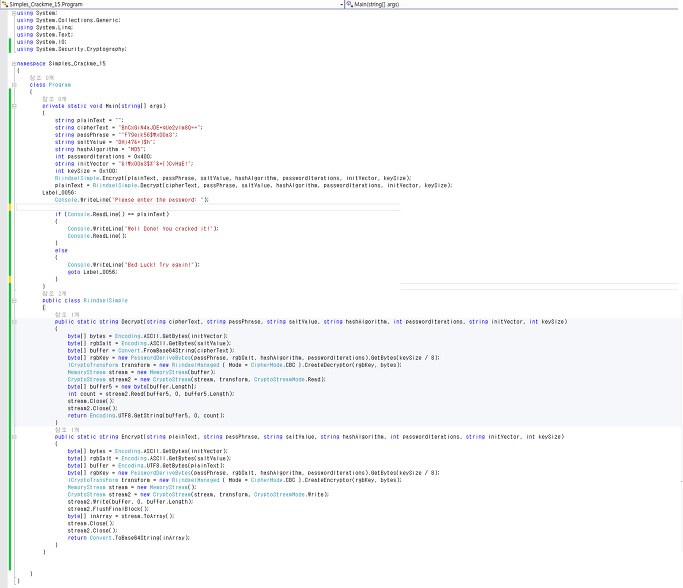Click the 'else' keyword line

[61, 250]
